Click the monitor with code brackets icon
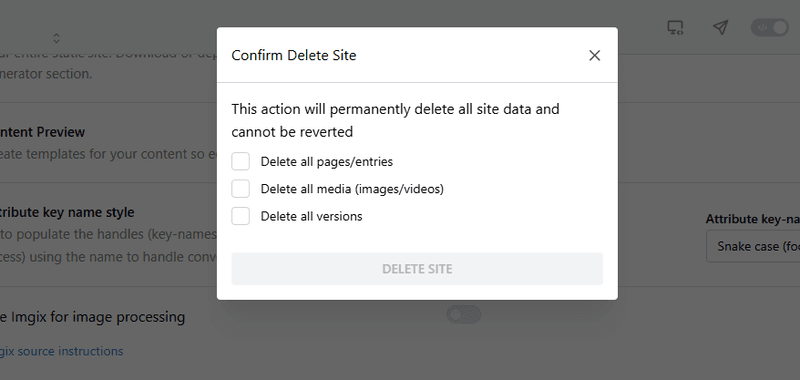The width and height of the screenshot is (800, 380). click(676, 28)
